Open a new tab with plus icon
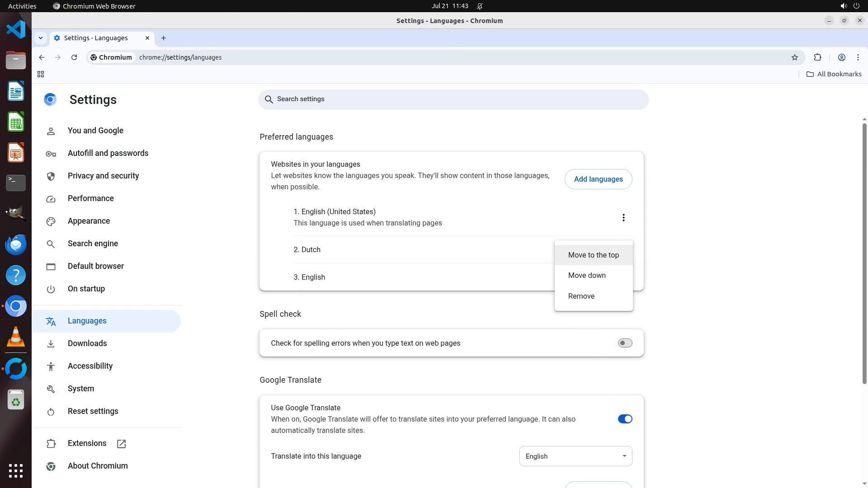This screenshot has height=488, width=868. (x=164, y=38)
